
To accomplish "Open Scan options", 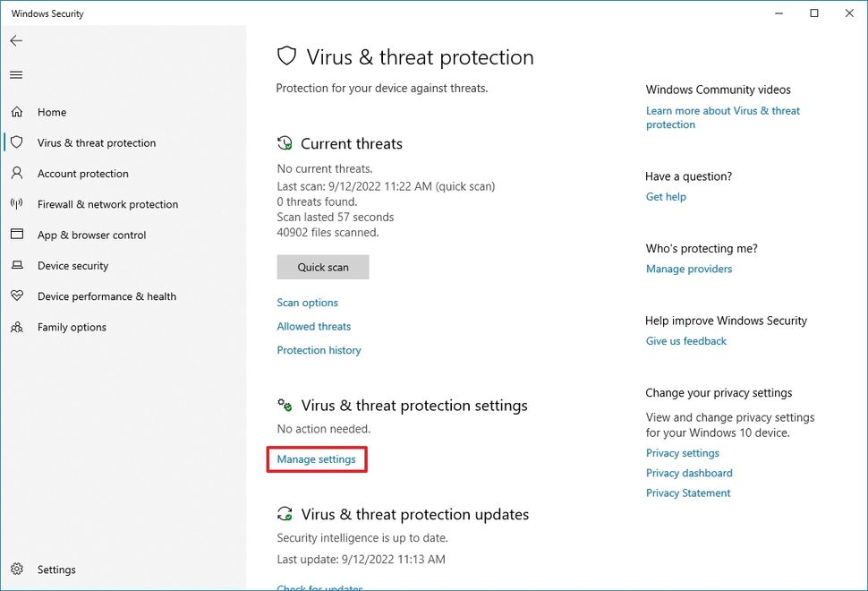I will [307, 303].
